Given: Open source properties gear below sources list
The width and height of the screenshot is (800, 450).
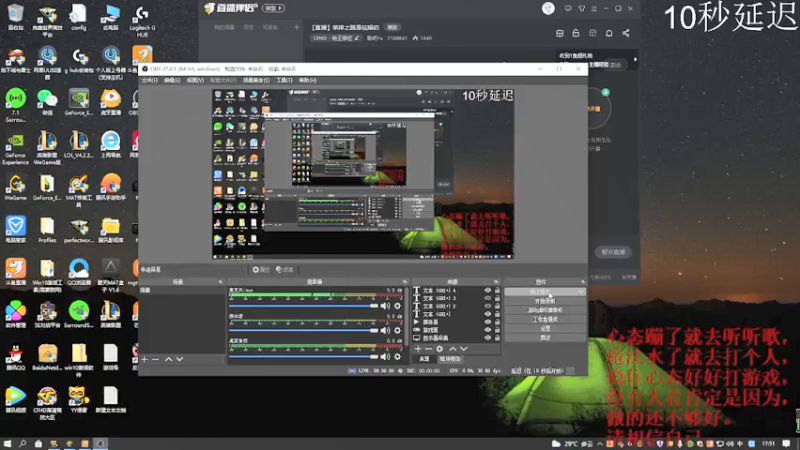Looking at the screenshot, I should pos(440,349).
